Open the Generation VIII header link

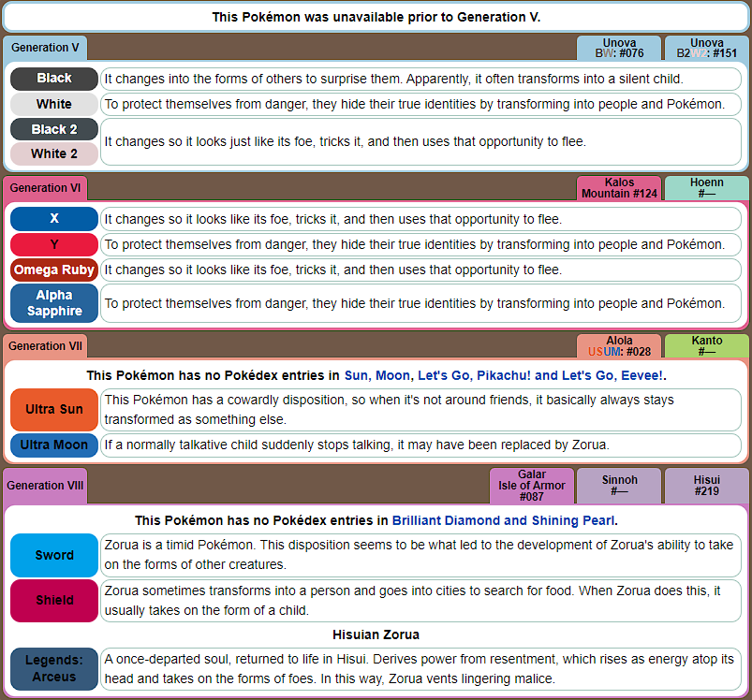click(45, 486)
